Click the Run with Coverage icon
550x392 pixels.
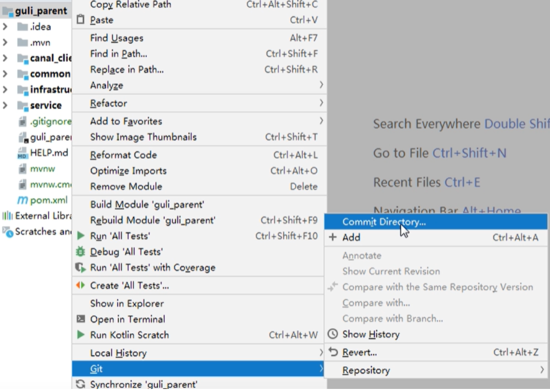(80, 267)
